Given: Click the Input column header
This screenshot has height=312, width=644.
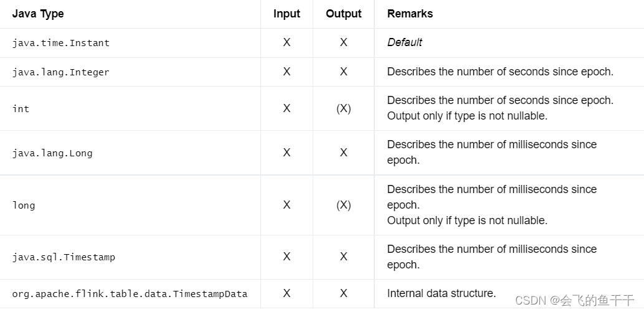Looking at the screenshot, I should pyautogui.click(x=286, y=14).
